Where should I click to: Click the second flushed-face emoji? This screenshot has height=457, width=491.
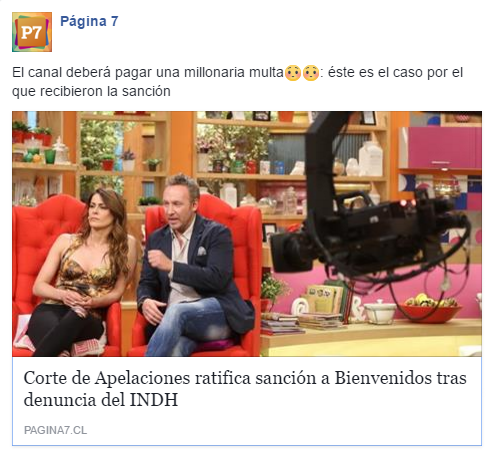pos(311,73)
